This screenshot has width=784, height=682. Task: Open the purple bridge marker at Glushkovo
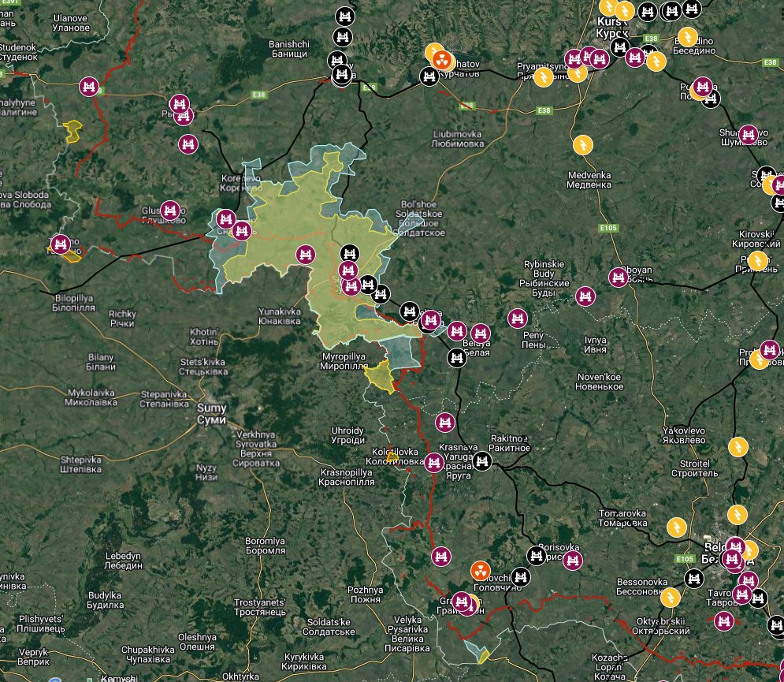click(170, 211)
